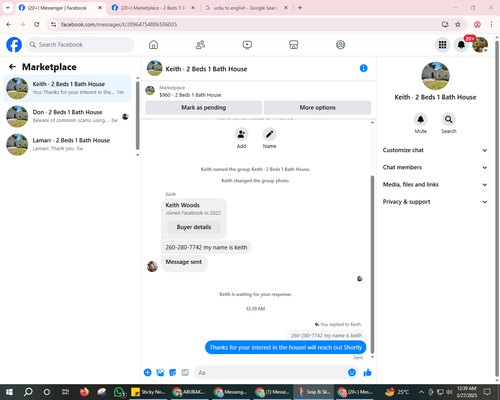
Task: Open Sticky Notes from the taskbar
Action: tap(148, 392)
